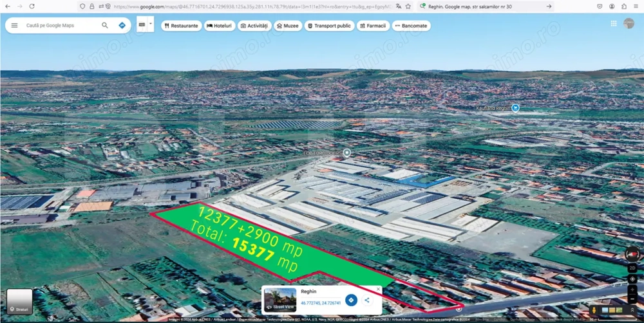Click the Coteuro Doors location pin
Viewport: 644px width, 323px height.
coord(347,153)
